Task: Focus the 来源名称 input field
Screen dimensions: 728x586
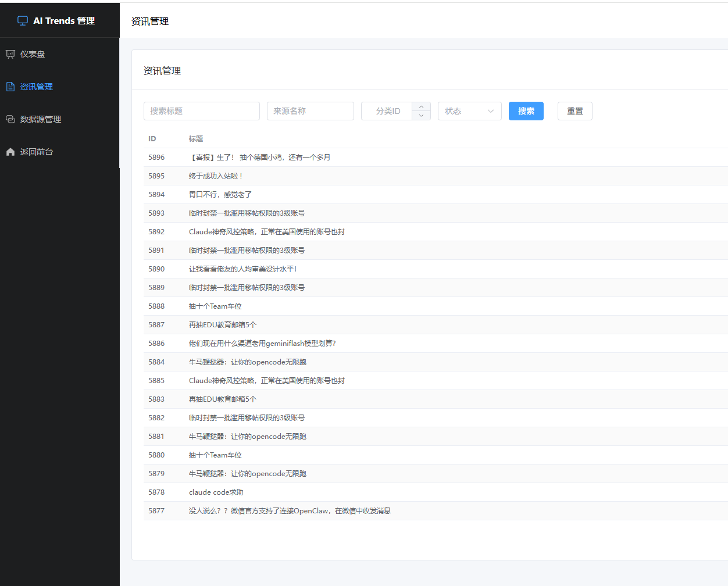Action: 311,111
